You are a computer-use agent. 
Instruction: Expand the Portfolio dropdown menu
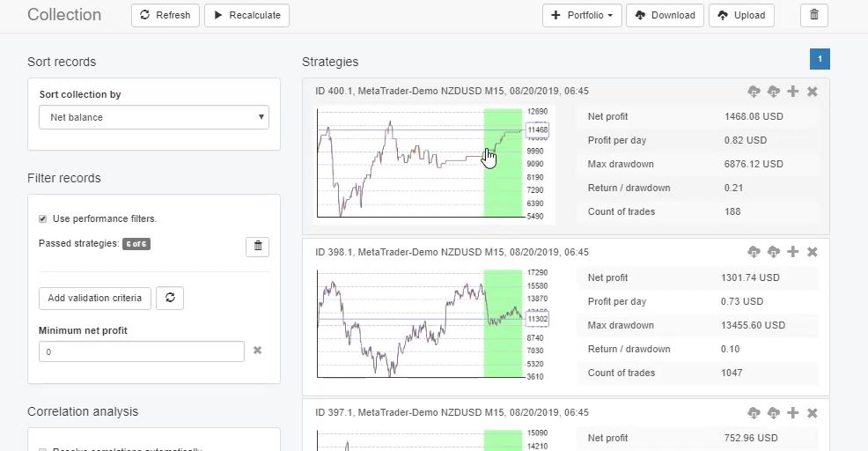(582, 15)
